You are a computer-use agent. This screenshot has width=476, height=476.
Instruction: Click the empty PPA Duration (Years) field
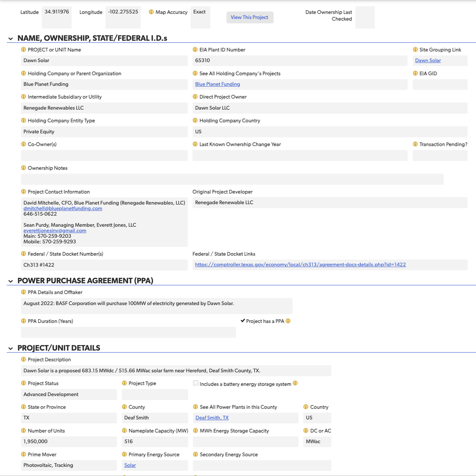(128, 332)
